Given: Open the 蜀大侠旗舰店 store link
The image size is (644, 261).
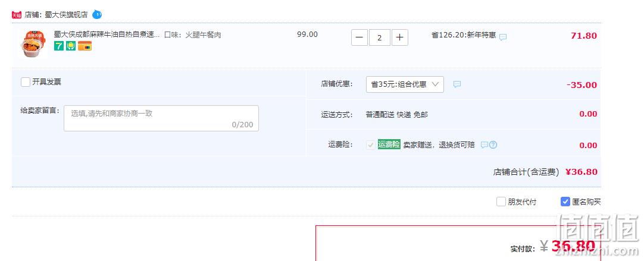Looking at the screenshot, I should [66, 15].
